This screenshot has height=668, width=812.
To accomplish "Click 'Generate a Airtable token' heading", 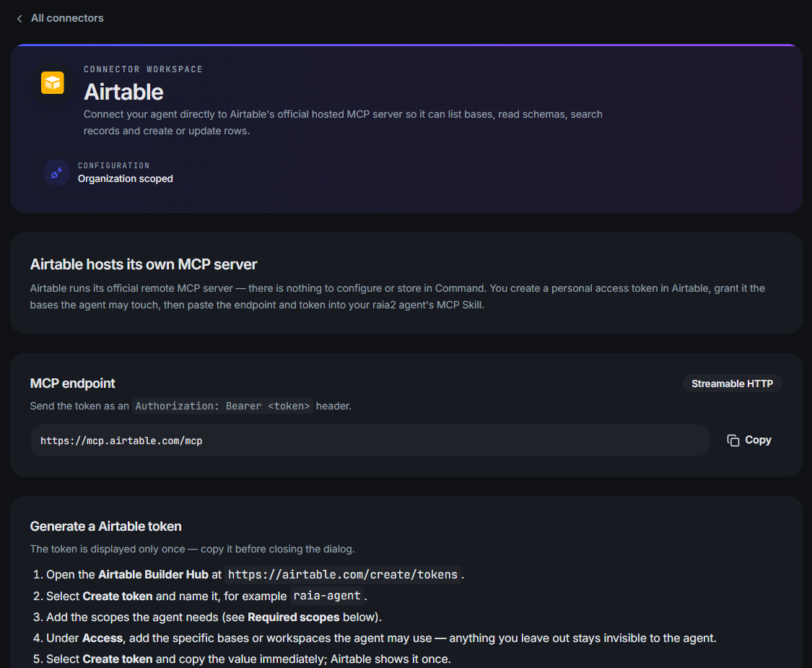I will (x=105, y=526).
